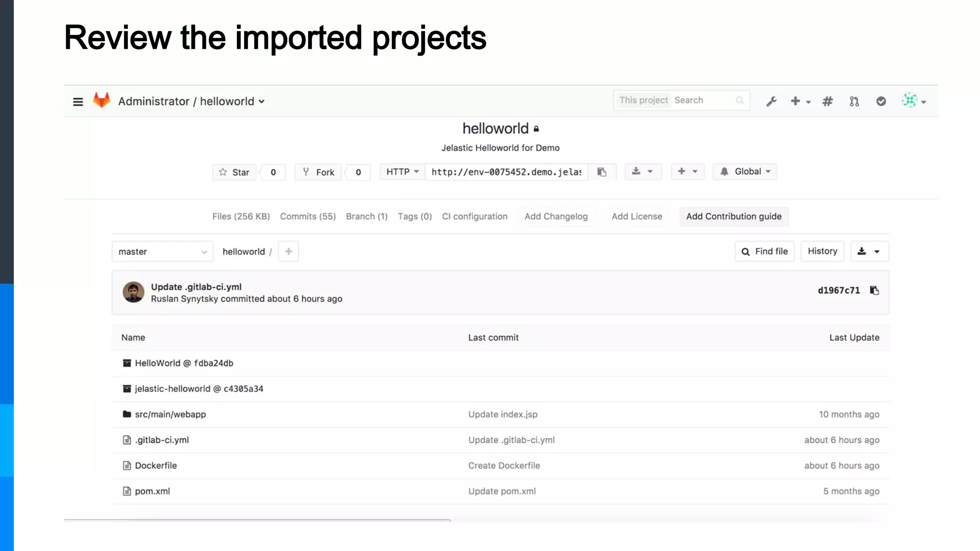Switch clone protocol via HTTP dropdown
The width and height of the screenshot is (980, 551).
(x=402, y=172)
